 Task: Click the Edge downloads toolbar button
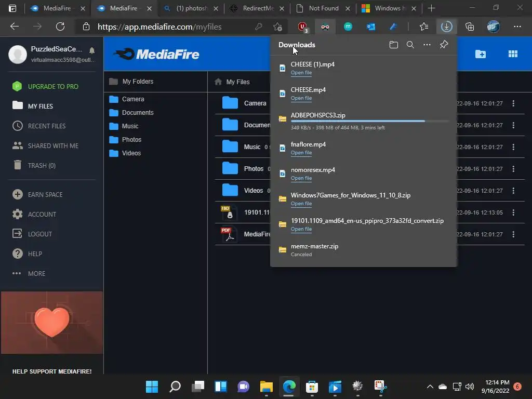click(446, 26)
